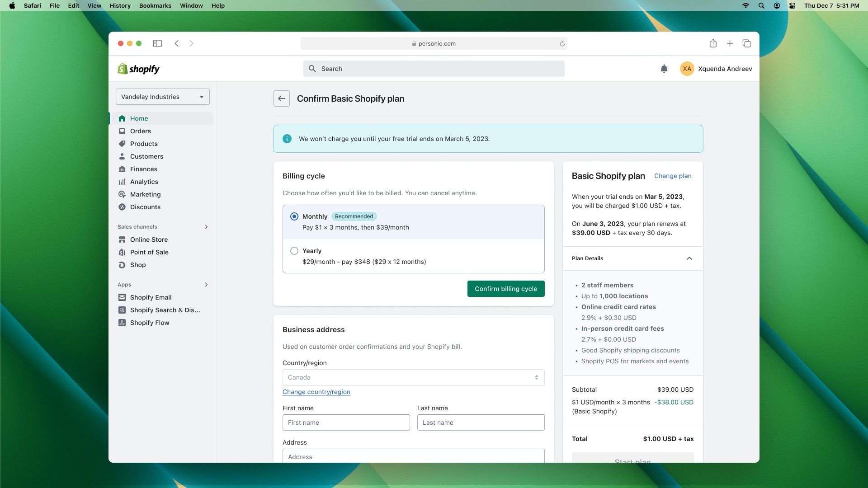Open the History menu

120,5
